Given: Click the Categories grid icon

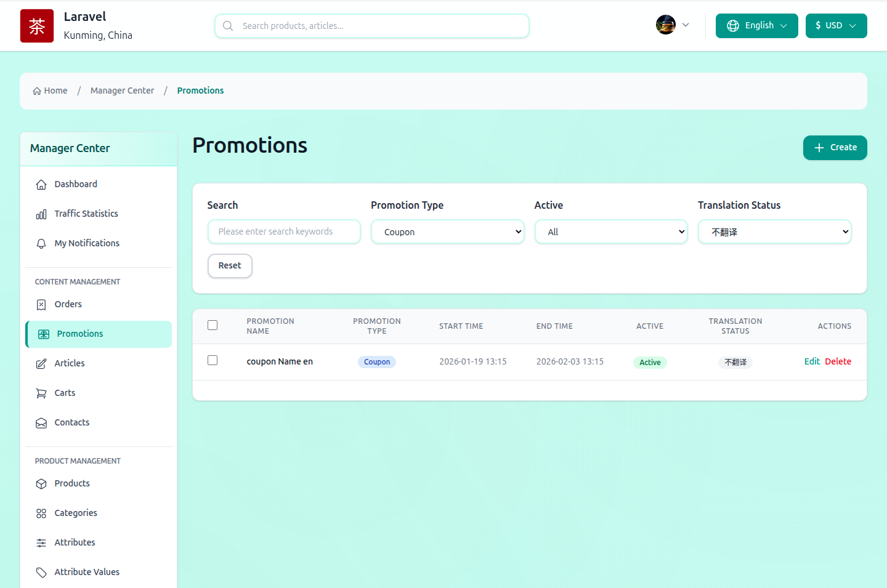Looking at the screenshot, I should coord(41,513).
